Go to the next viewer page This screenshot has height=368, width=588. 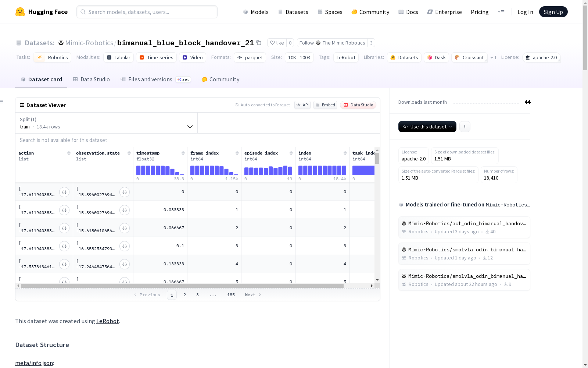(253, 295)
